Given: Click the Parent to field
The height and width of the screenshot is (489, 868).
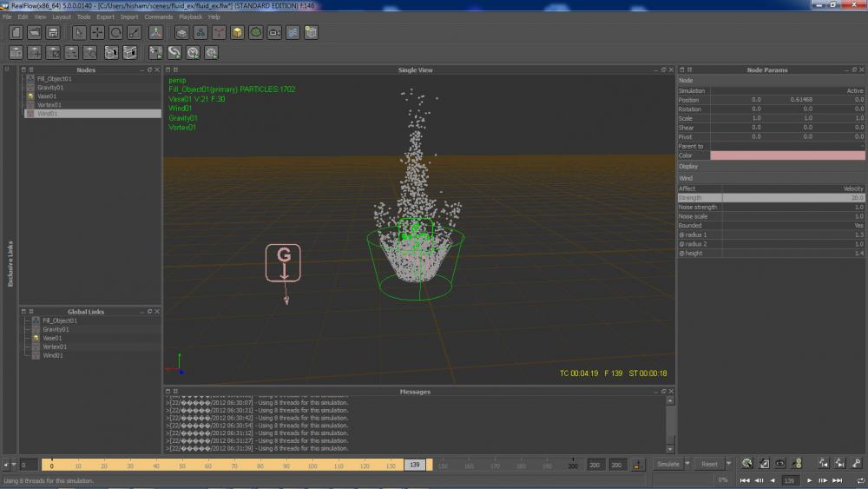Looking at the screenshot, I should (x=787, y=146).
